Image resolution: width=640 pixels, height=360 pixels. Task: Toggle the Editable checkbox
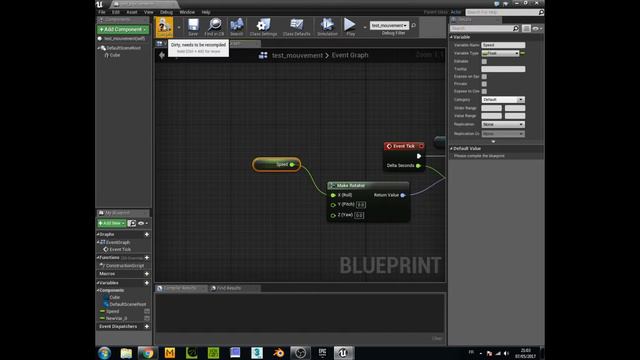tap(484, 61)
